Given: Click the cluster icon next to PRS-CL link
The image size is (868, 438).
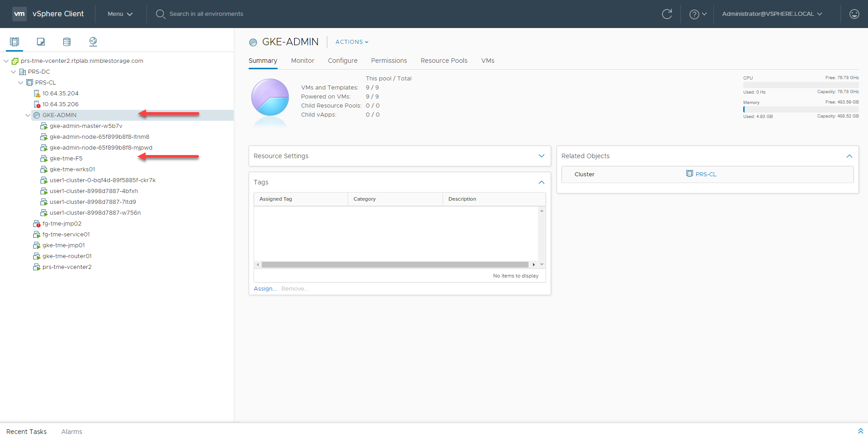Looking at the screenshot, I should [x=689, y=174].
